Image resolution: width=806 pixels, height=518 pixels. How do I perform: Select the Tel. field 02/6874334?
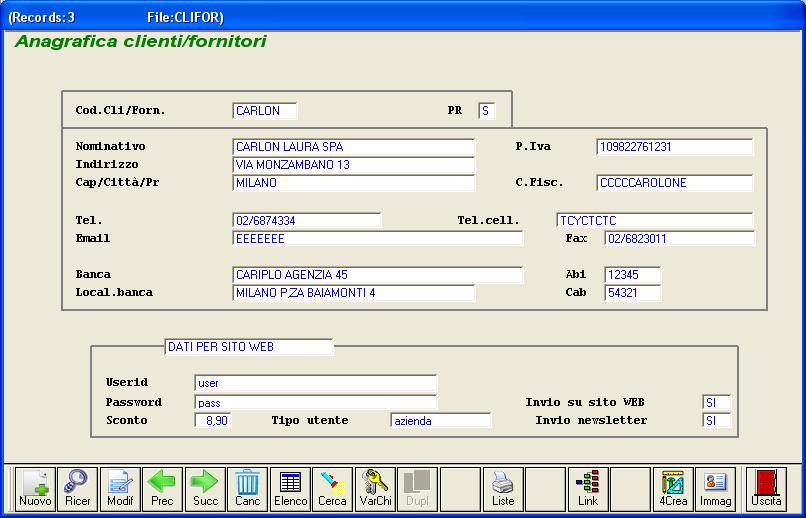[x=307, y=221]
